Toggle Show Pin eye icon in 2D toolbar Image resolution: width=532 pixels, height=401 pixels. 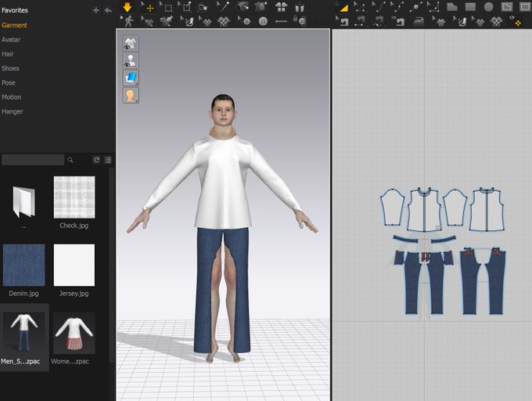[516, 21]
